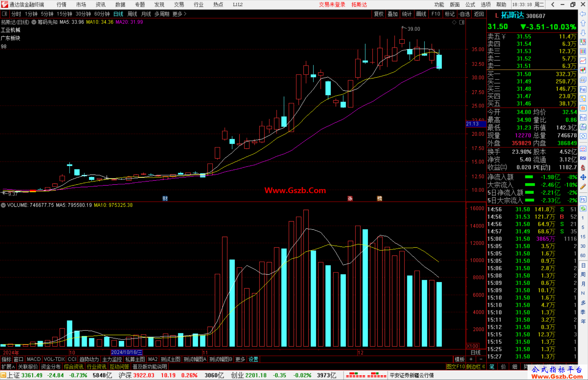
Task: Click the 财 marker under price chart
Action: tap(165, 198)
